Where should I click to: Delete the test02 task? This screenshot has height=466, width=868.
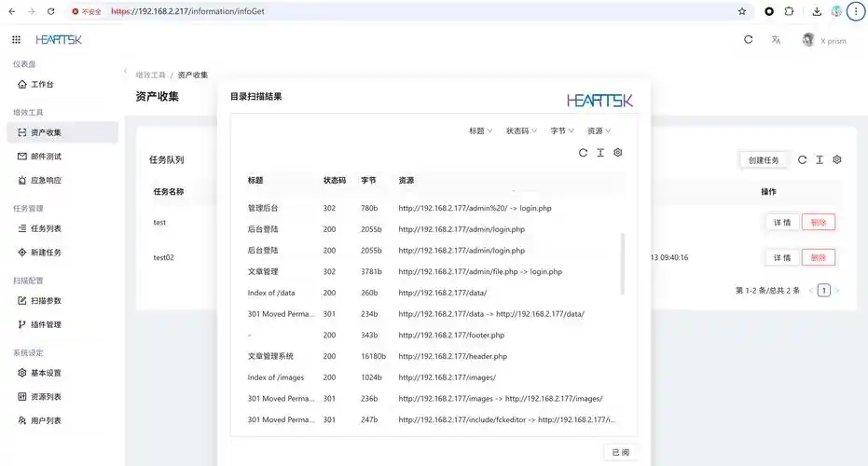(819, 257)
